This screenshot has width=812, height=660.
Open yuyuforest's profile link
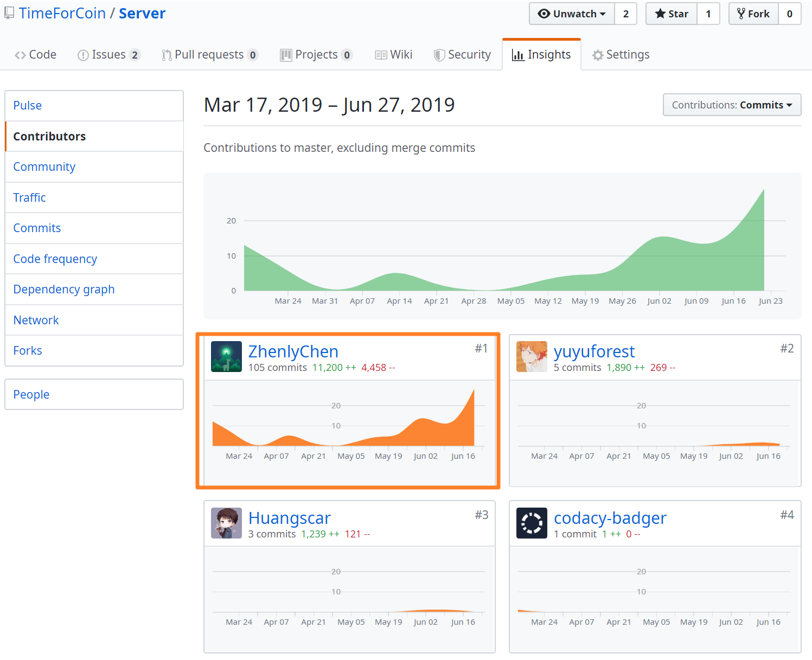point(594,351)
